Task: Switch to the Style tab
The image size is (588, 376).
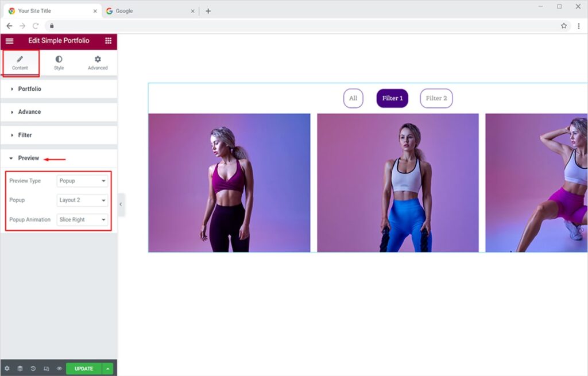Action: point(59,63)
